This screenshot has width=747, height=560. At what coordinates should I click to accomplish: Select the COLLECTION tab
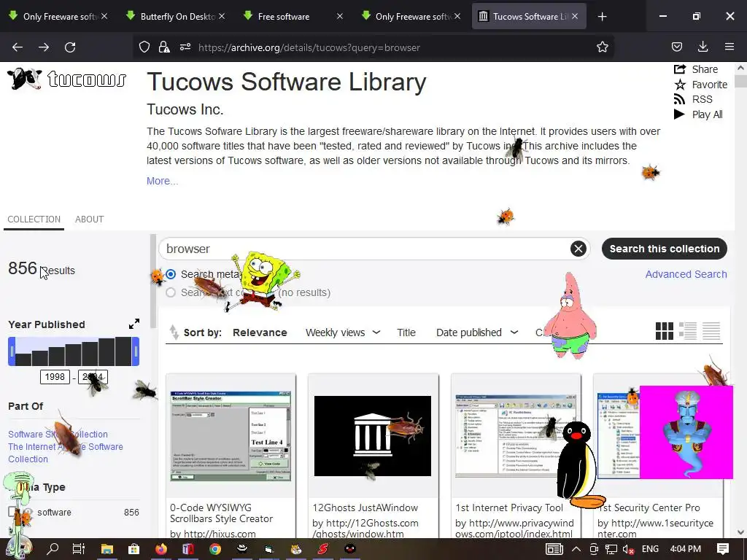pyautogui.click(x=34, y=219)
